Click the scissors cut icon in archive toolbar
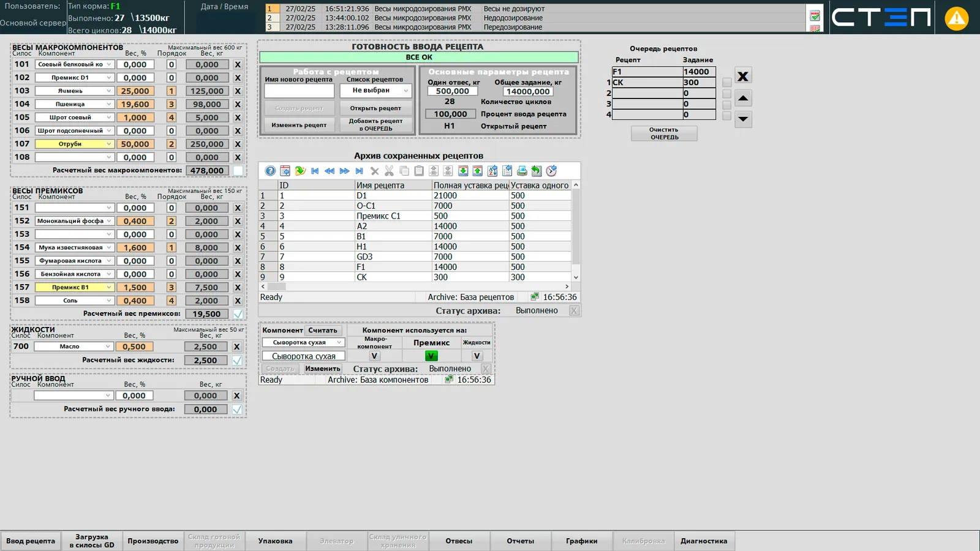 (389, 171)
